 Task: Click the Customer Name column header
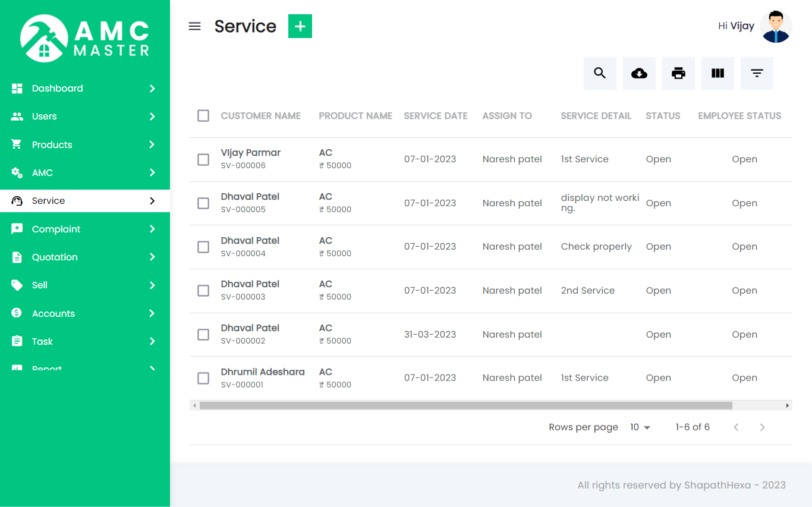(x=260, y=116)
